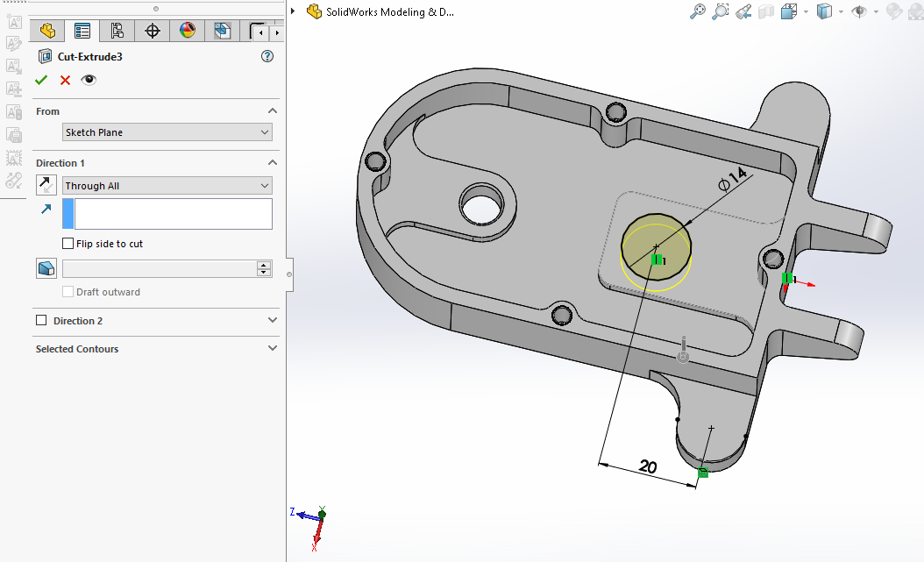The width and height of the screenshot is (924, 562).
Task: Open the Through All end condition dropdown
Action: (167, 186)
